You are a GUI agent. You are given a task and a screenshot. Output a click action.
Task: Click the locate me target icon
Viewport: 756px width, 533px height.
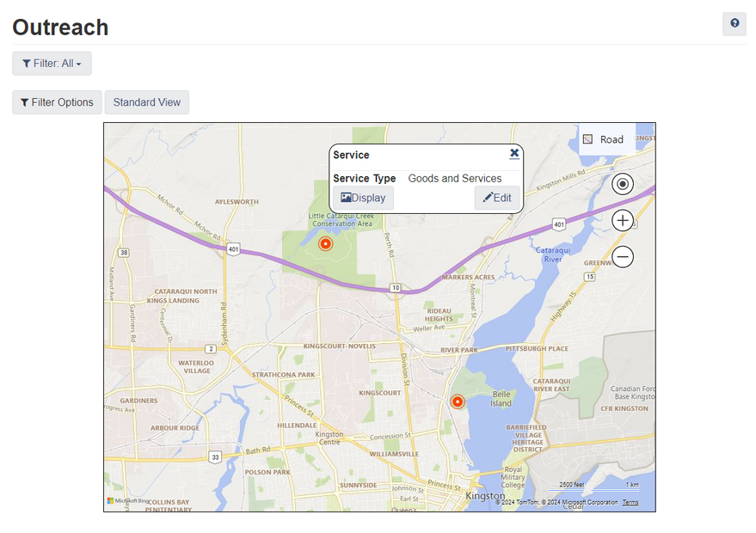click(x=623, y=184)
